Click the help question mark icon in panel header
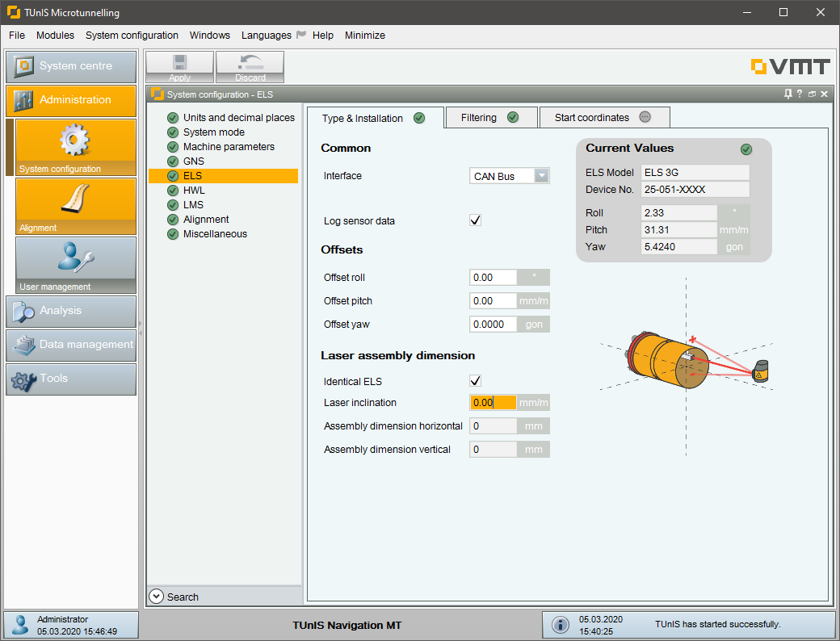Viewport: 840px width, 641px height. tap(800, 94)
